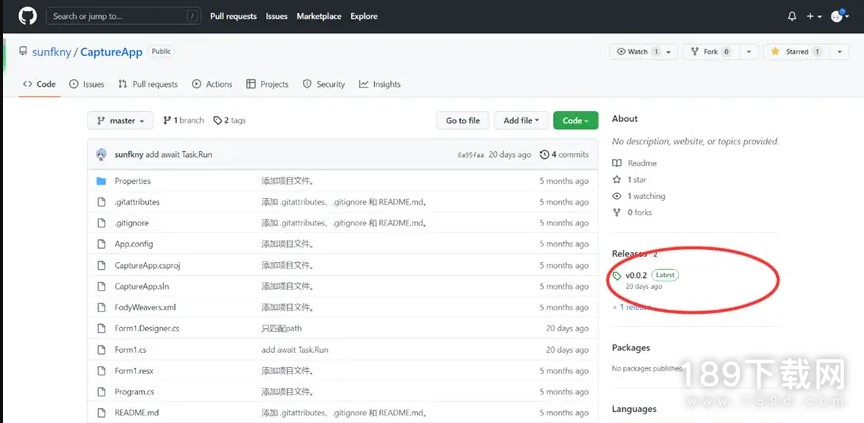This screenshot has width=864, height=423.
Task: Expand the Starred lists dropdown arrow
Action: pyautogui.click(x=839, y=52)
